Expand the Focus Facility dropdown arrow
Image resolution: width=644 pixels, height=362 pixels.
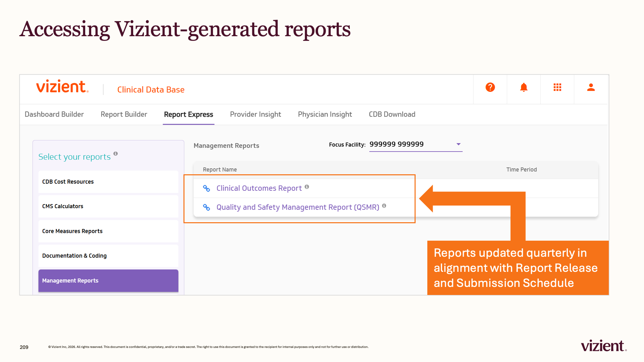click(x=458, y=144)
